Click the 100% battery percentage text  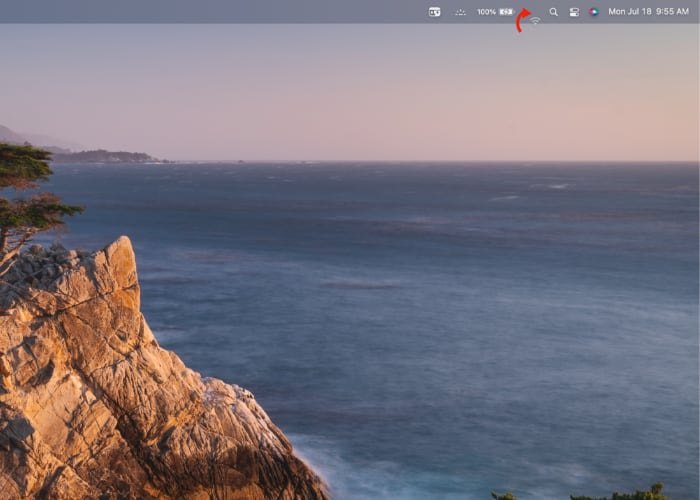click(x=486, y=12)
